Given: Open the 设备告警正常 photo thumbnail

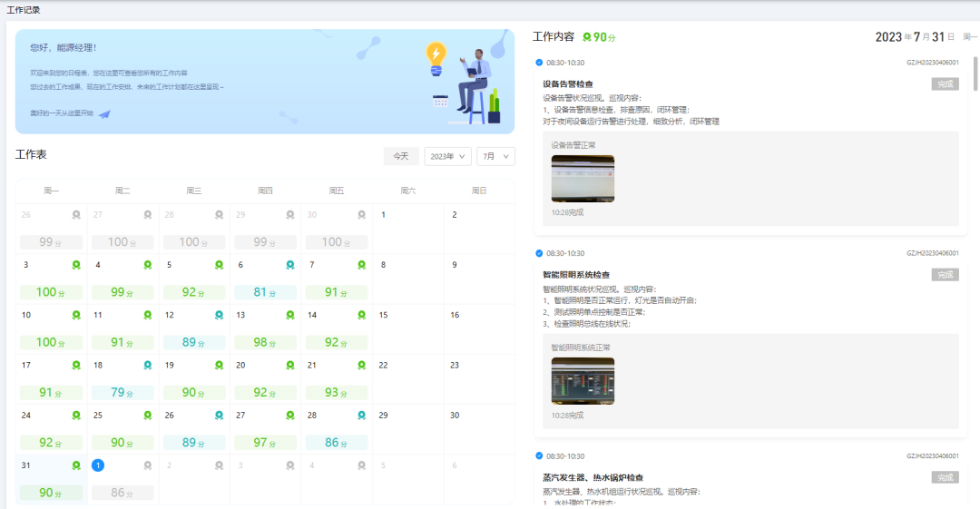Looking at the screenshot, I should (583, 178).
